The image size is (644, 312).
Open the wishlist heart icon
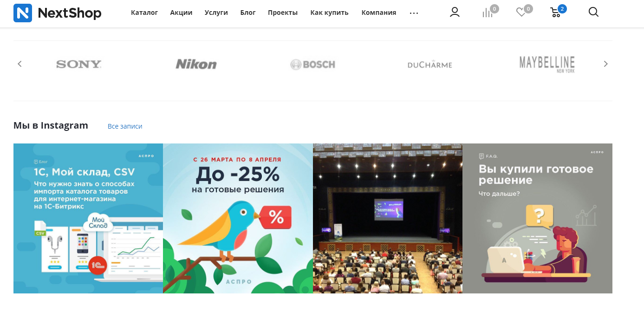[x=521, y=13]
